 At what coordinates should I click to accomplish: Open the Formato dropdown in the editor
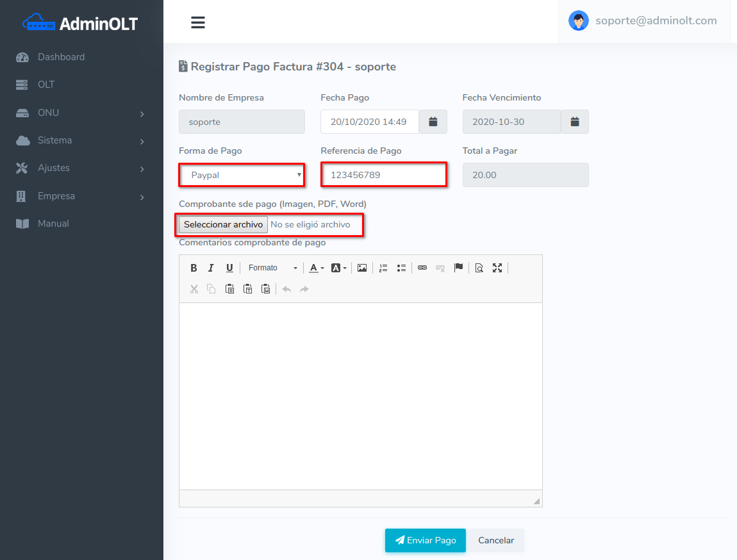pos(272,268)
